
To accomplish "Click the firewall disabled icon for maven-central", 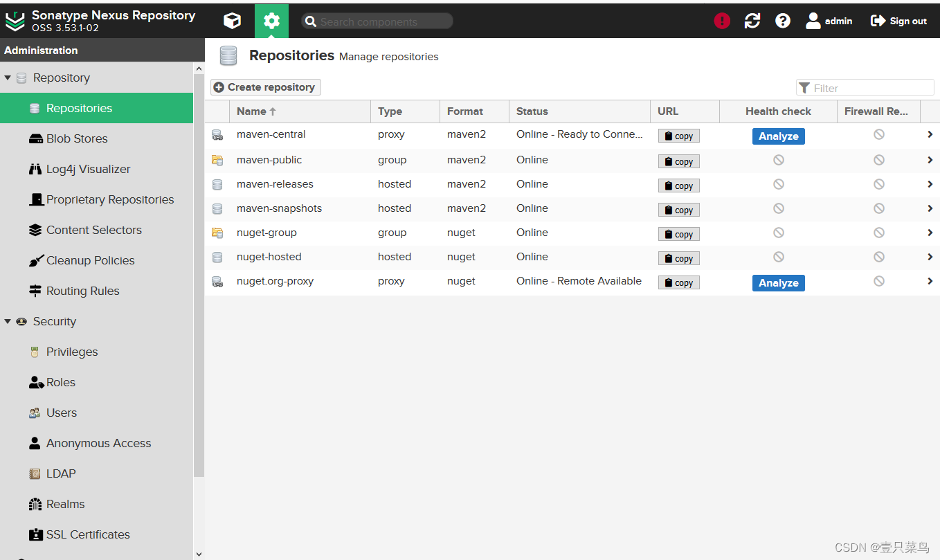I will [x=879, y=134].
